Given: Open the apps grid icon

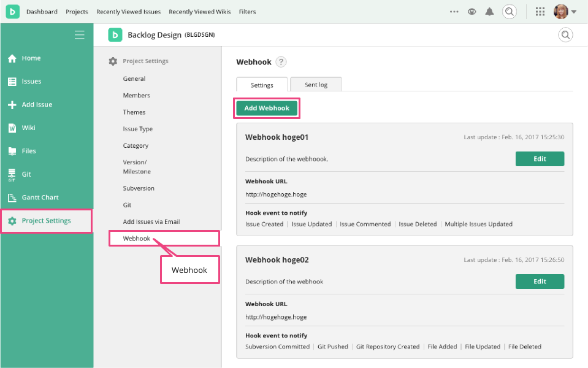Looking at the screenshot, I should (x=540, y=12).
